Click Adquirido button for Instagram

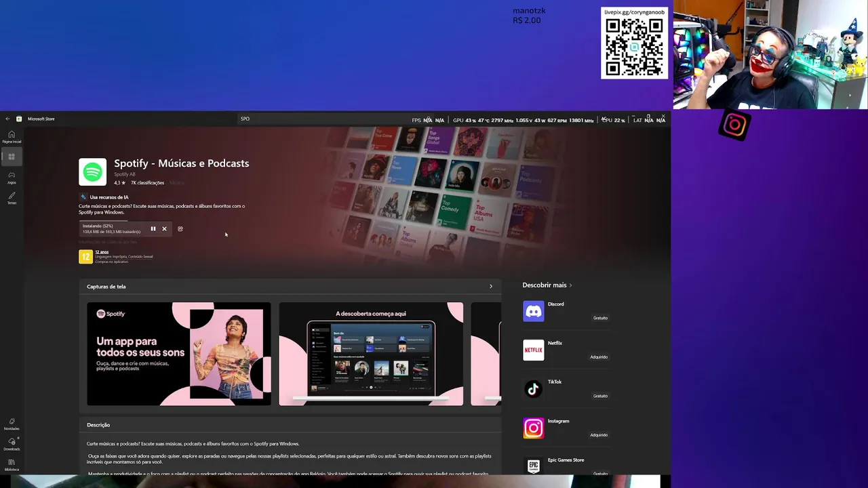[599, 435]
